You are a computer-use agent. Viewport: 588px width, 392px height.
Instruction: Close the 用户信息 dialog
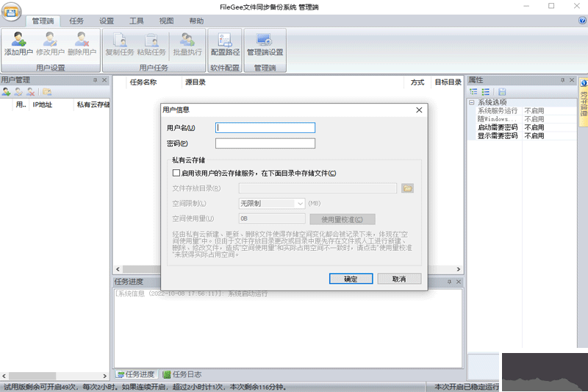point(419,110)
